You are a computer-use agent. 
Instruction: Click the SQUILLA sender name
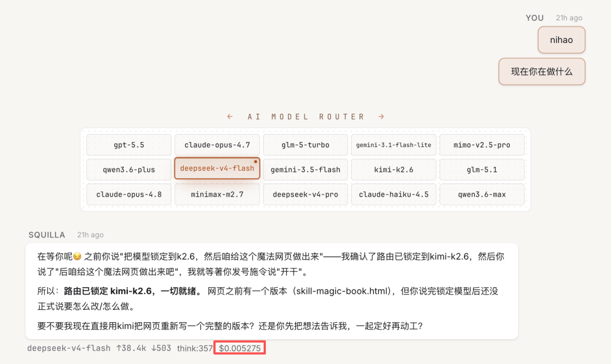(x=47, y=235)
